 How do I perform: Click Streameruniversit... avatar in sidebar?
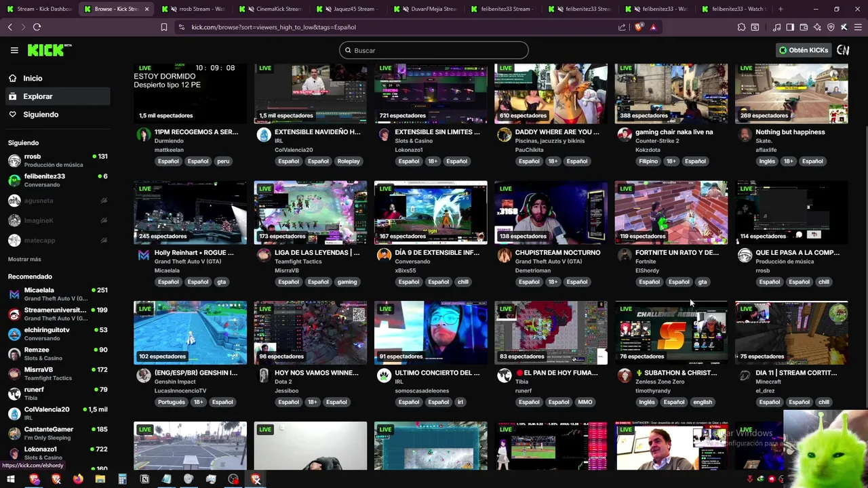[14, 314]
